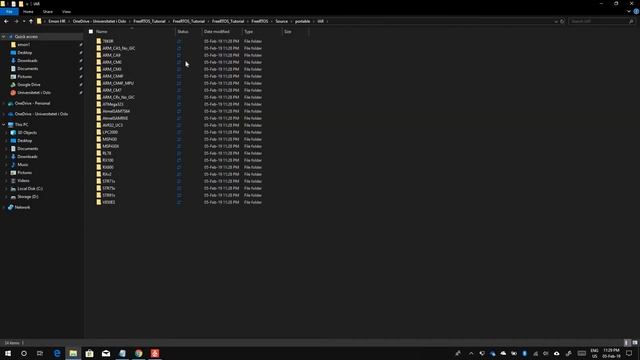The width and height of the screenshot is (640, 360).
Task: Open Local Disk (C:)
Action: (30, 189)
